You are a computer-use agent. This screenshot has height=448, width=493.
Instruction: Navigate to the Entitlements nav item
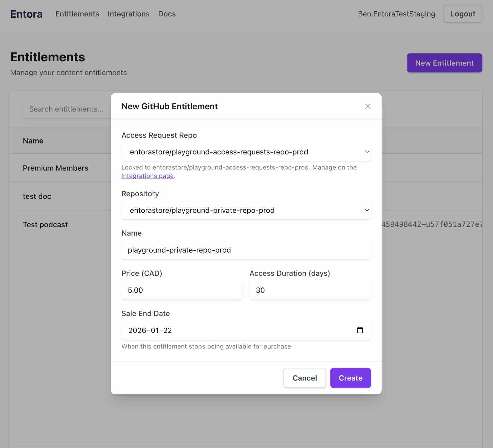tap(77, 14)
